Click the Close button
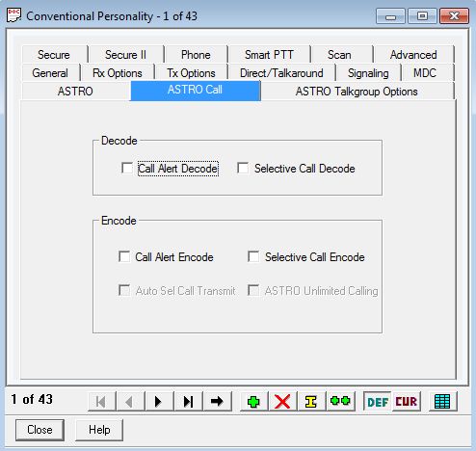 coord(40,430)
